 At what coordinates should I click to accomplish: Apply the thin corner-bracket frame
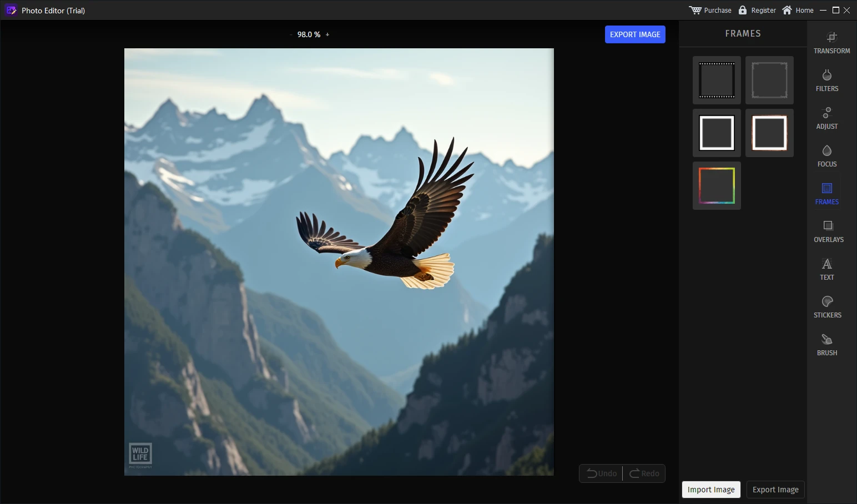[x=769, y=80]
